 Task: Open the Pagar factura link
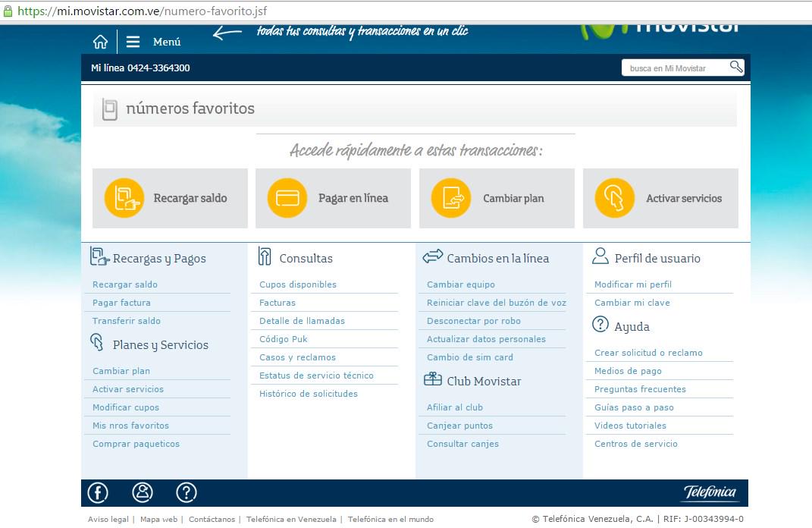(x=122, y=303)
